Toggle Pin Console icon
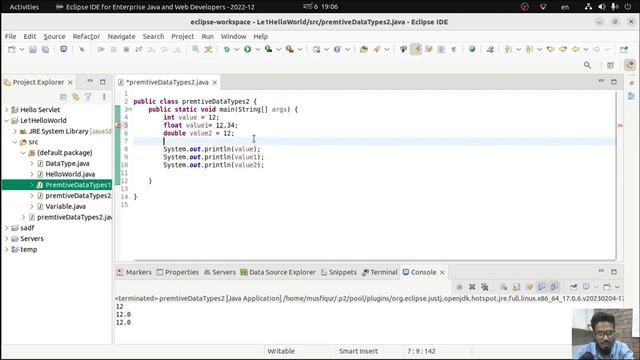This screenshot has height=360, width=640. 573,287
